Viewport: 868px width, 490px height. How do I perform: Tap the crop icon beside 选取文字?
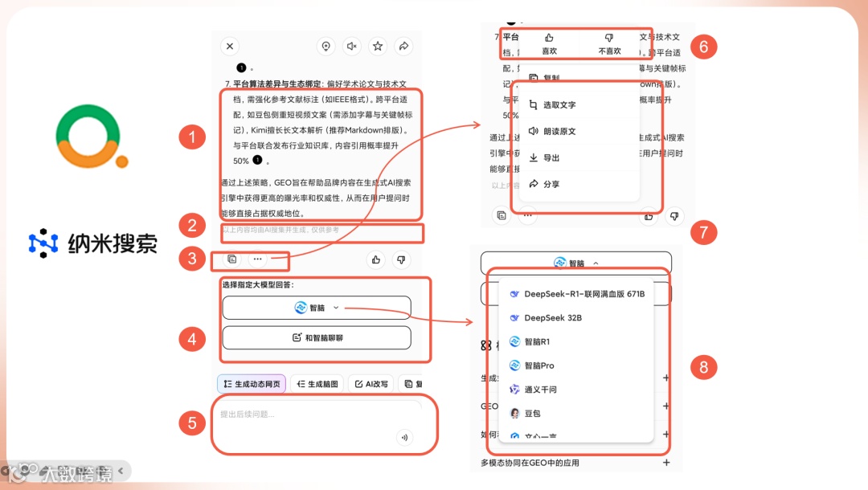click(x=533, y=104)
